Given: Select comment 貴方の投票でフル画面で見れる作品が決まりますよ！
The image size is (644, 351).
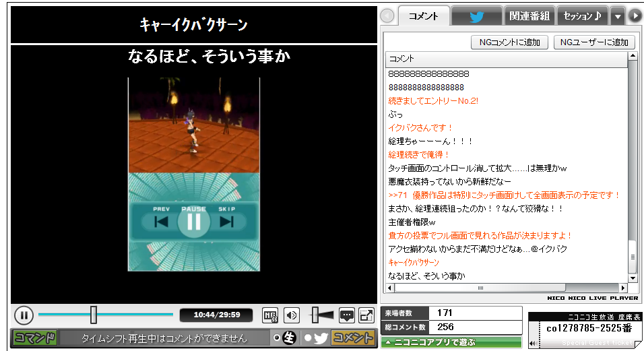Looking at the screenshot, I should click(x=480, y=236).
